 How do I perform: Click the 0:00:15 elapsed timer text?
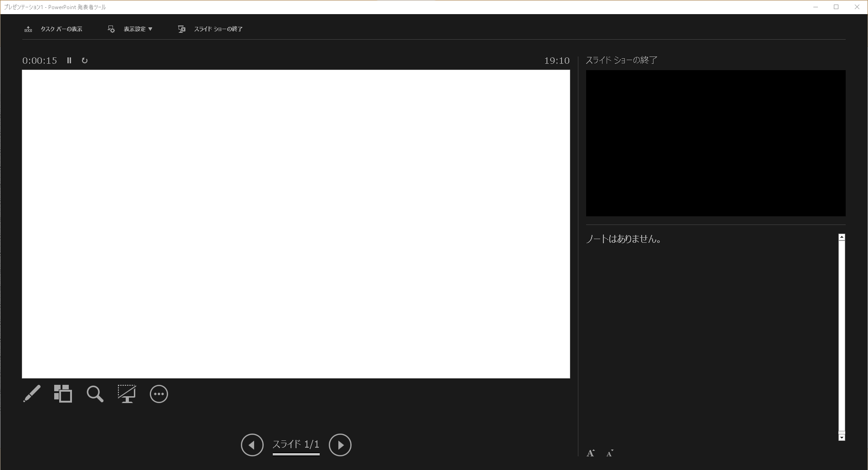pyautogui.click(x=40, y=61)
